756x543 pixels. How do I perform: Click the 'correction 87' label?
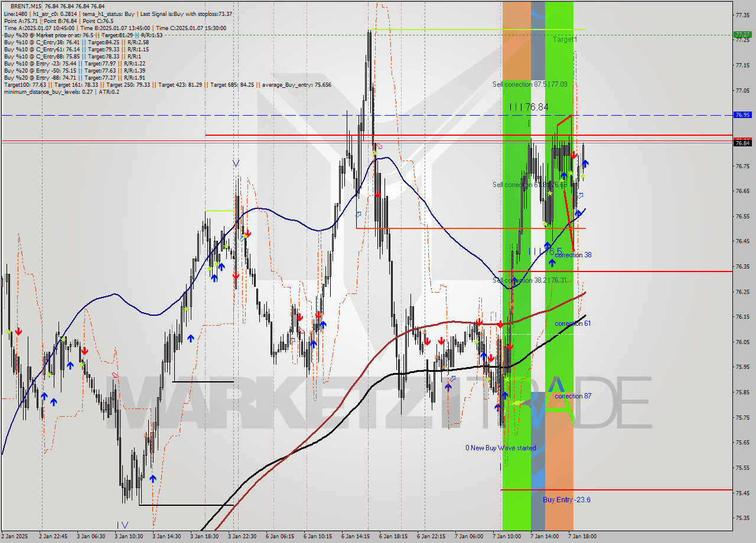pos(573,396)
